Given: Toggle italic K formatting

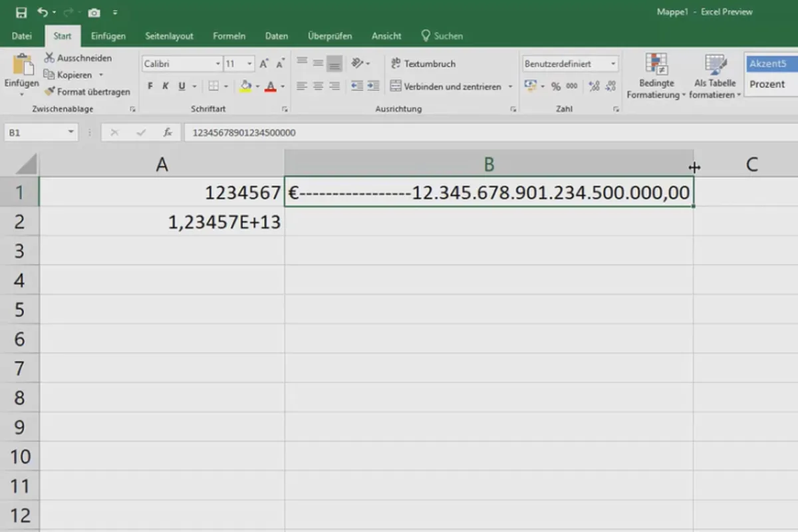Looking at the screenshot, I should pyautogui.click(x=166, y=86).
